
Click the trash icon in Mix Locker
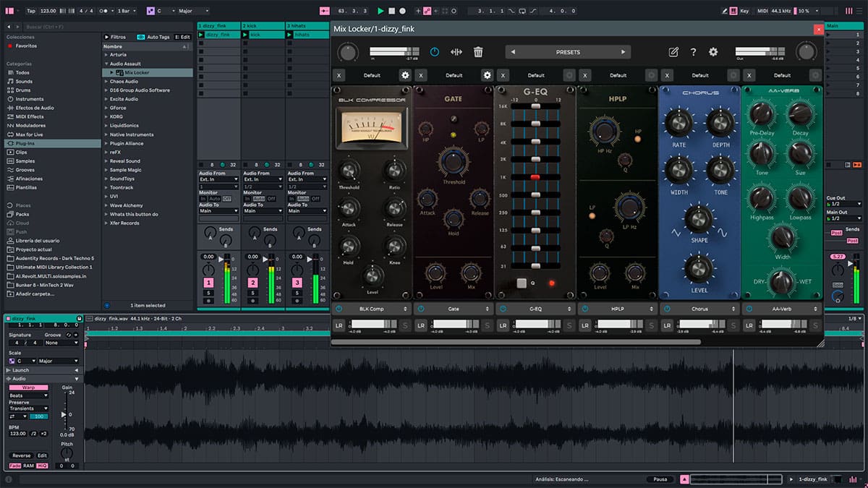click(x=478, y=52)
